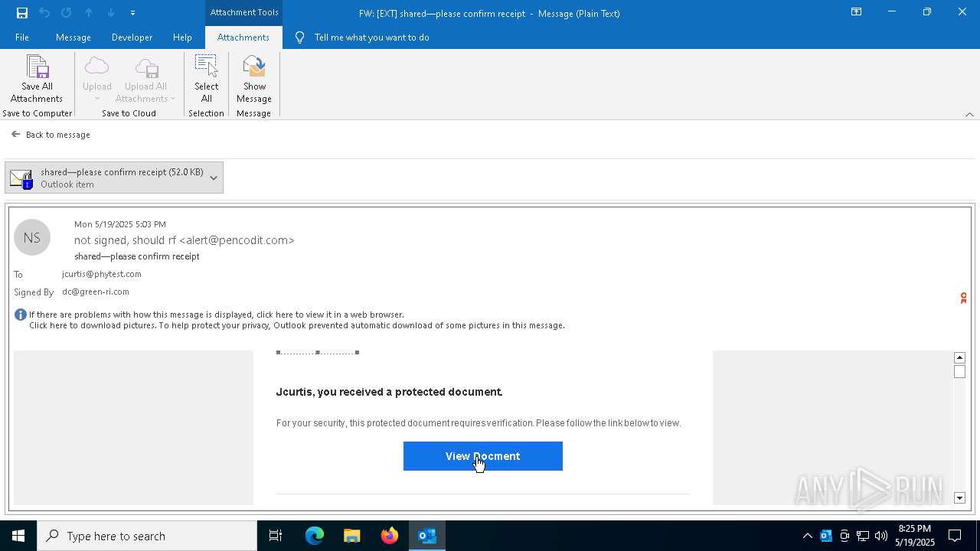Click Previous Item up arrow
980x551 pixels.
click(x=89, y=13)
